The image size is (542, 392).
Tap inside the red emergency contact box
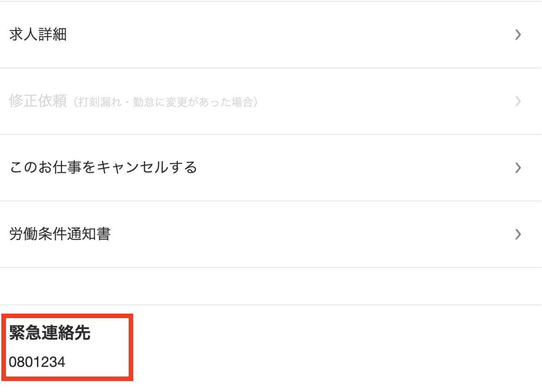[68, 347]
